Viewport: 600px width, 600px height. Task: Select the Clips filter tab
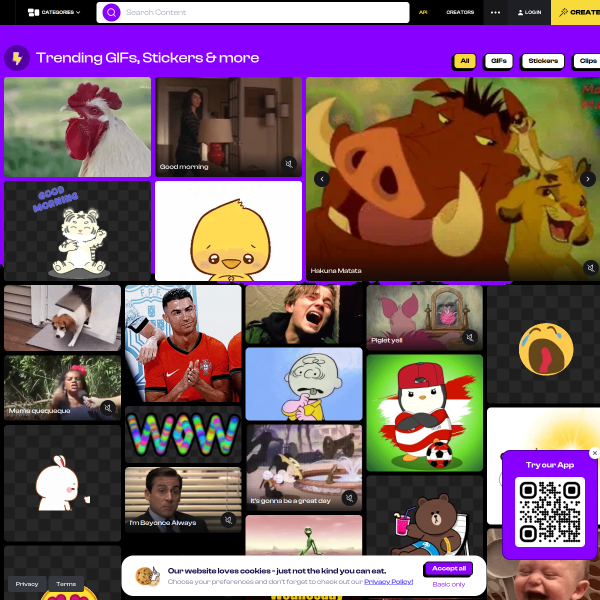point(587,61)
